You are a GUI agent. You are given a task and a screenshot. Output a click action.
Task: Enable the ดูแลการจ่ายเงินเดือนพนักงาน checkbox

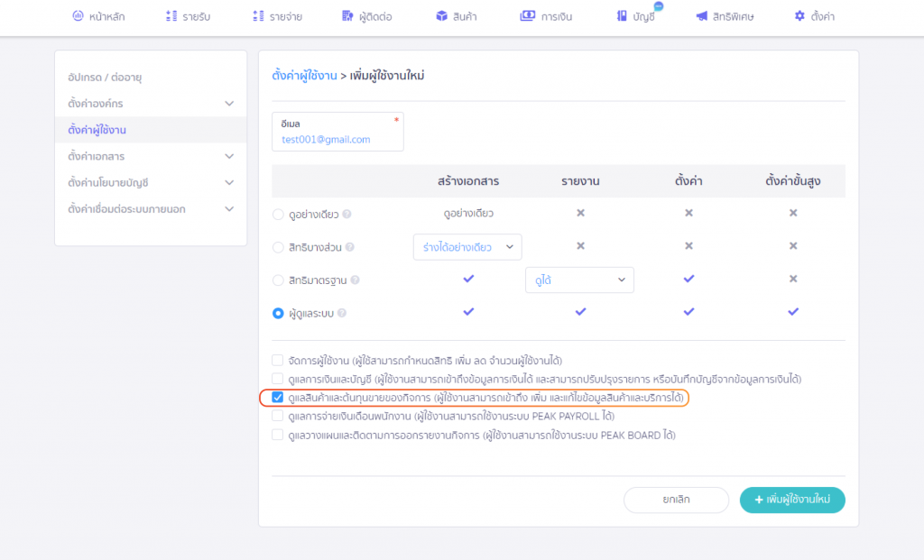[x=278, y=416]
